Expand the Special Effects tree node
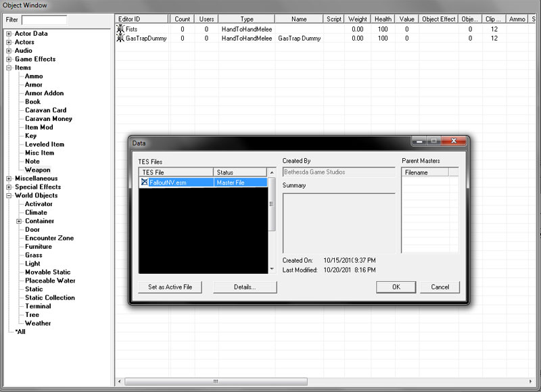Screen dimensions: 541x392 [x=9, y=187]
